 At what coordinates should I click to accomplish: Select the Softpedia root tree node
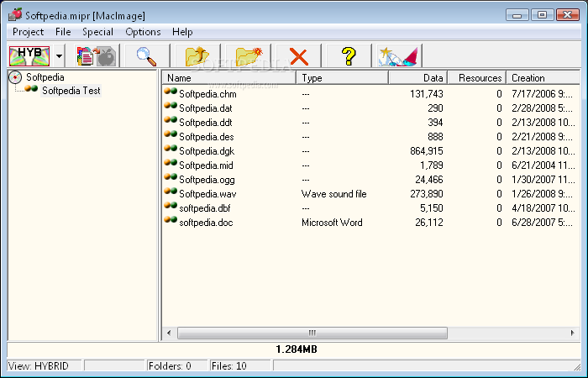[x=45, y=77]
